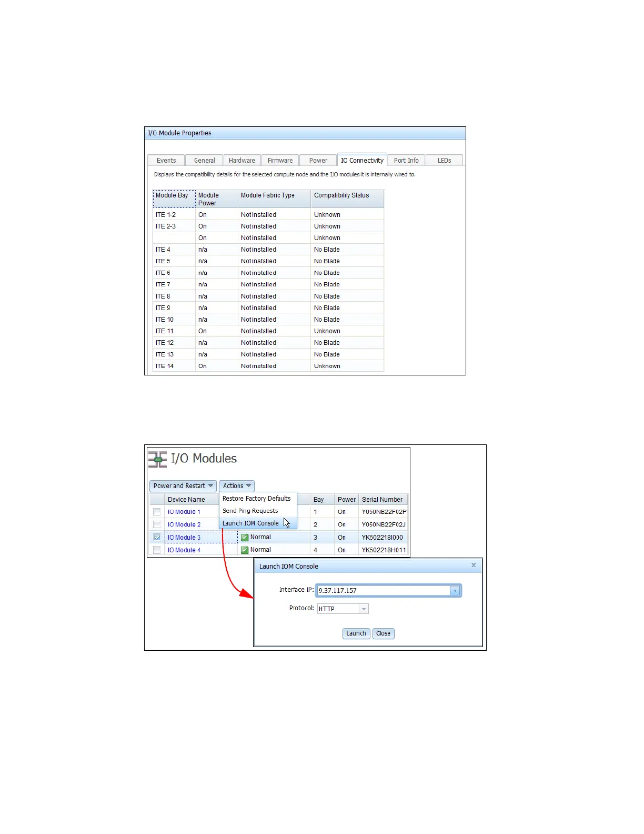Open the Hardware tab
Image resolution: width=644 pixels, height=834 pixels.
242,161
